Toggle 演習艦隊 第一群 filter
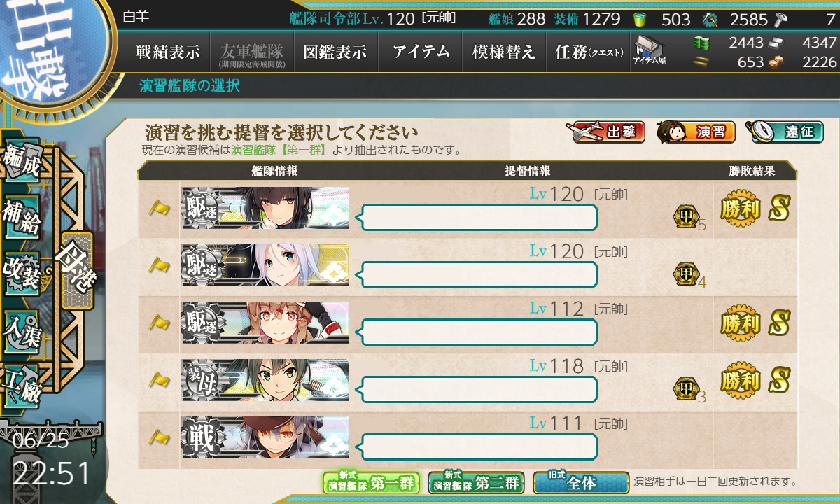The height and width of the screenshot is (504, 840). pos(371,482)
